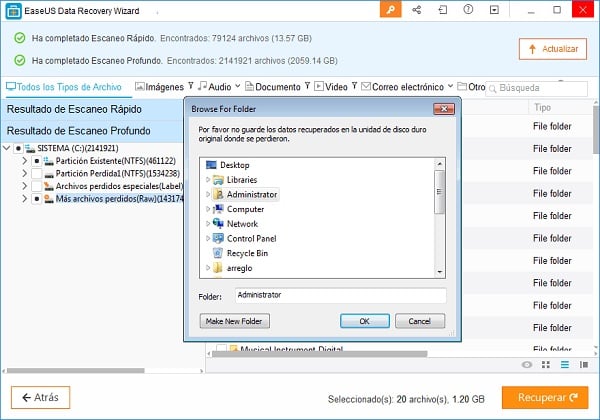Click the Documento page icon

click(x=249, y=86)
